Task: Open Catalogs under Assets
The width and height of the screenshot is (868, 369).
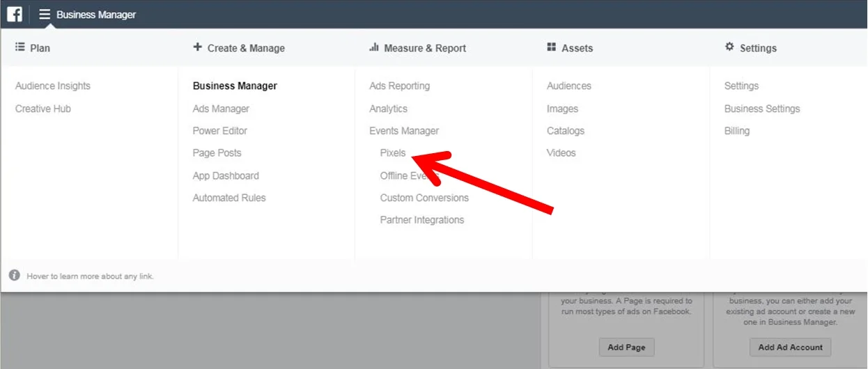Action: (566, 131)
